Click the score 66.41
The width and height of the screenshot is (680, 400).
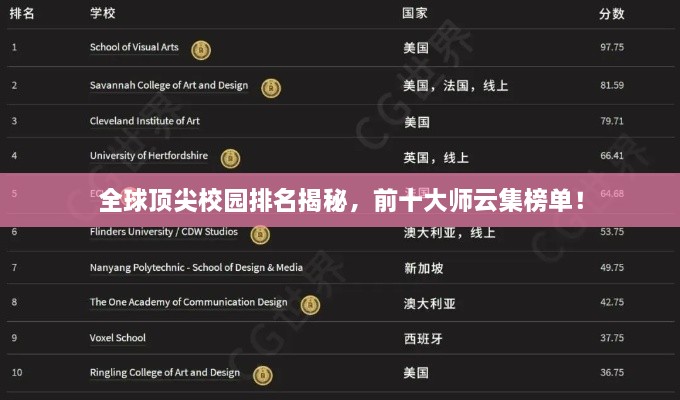click(x=612, y=155)
